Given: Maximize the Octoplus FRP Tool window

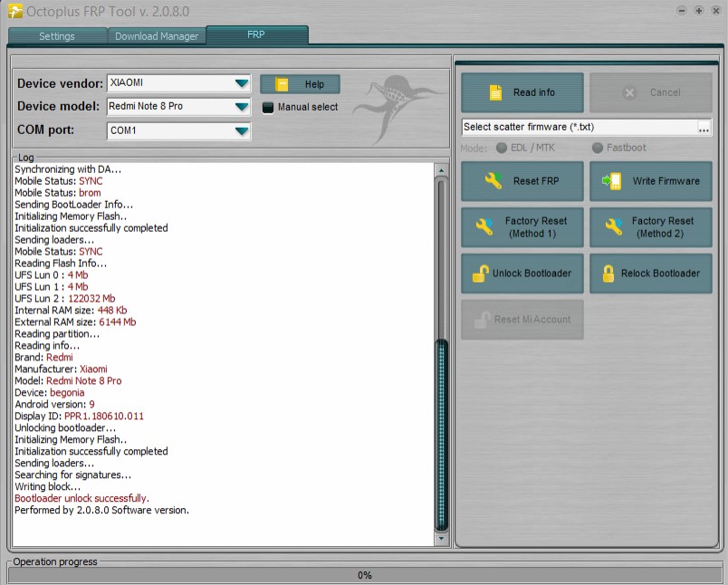Looking at the screenshot, I should coord(699,10).
